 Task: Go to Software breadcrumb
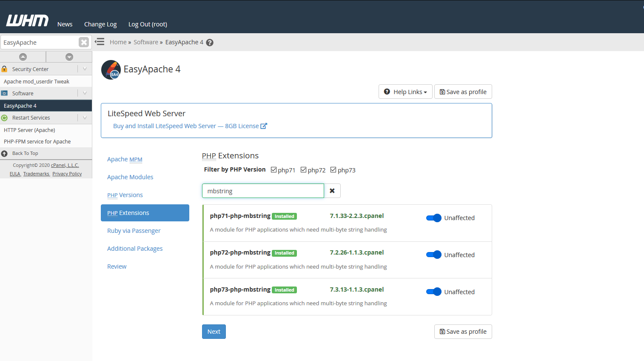tap(146, 42)
